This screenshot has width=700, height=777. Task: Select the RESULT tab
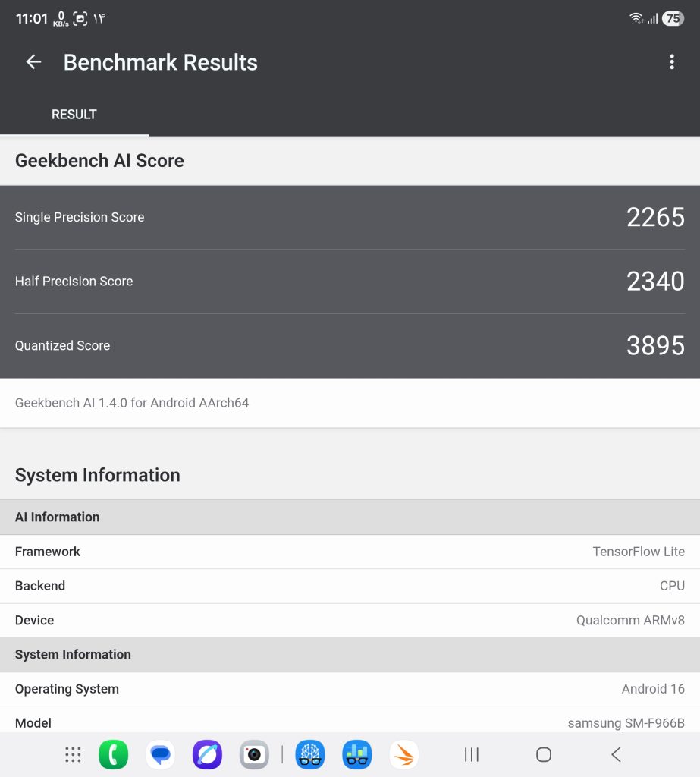(x=74, y=115)
